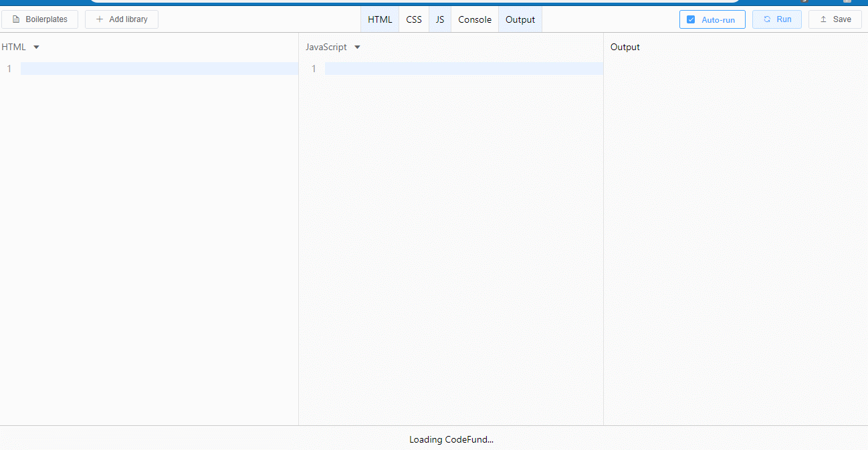Toggle the Output panel tab
This screenshot has width=868, height=450.
[x=520, y=19]
